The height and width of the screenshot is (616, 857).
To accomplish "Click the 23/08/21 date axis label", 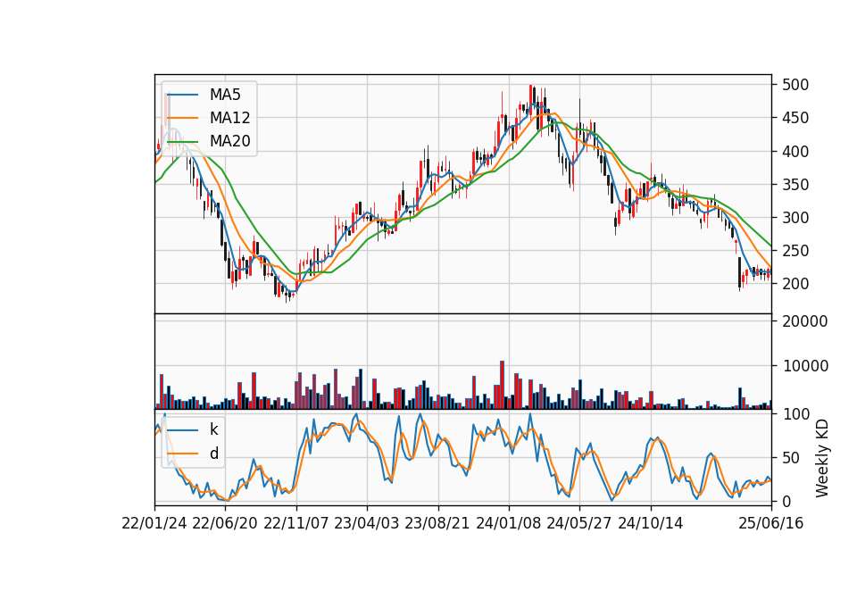I will click(437, 523).
